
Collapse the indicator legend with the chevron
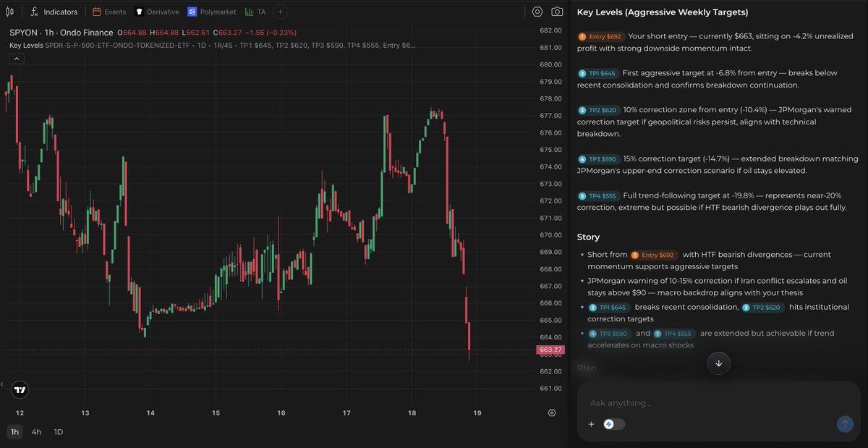[16, 59]
